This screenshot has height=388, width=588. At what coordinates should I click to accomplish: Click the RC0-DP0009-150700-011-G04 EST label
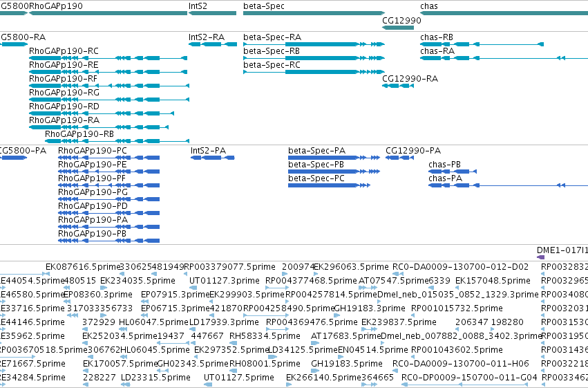point(469,378)
